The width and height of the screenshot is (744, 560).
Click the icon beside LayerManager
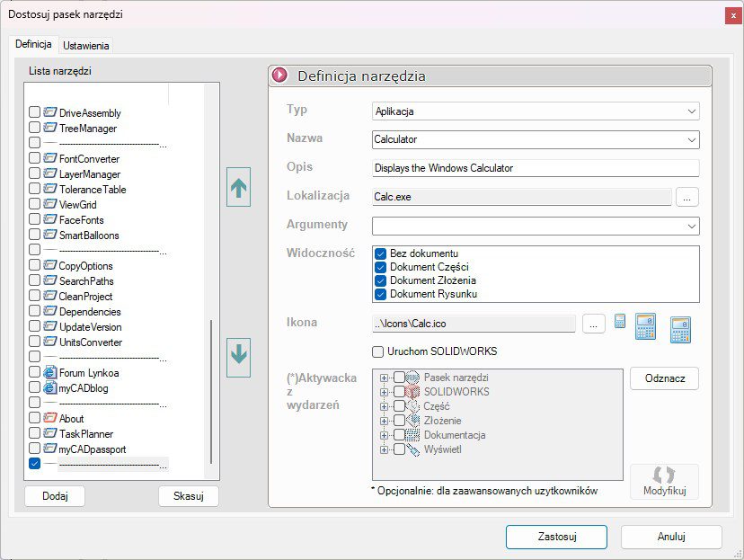(49, 173)
